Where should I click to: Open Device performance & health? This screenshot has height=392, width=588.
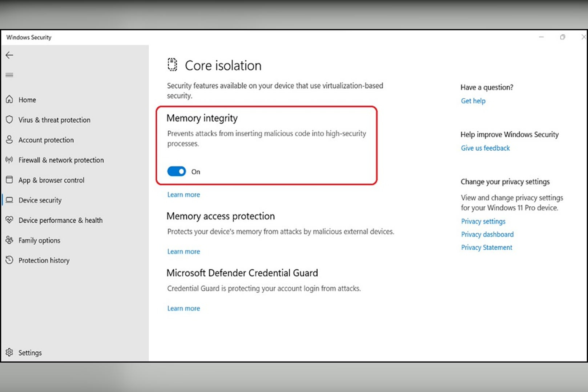60,220
